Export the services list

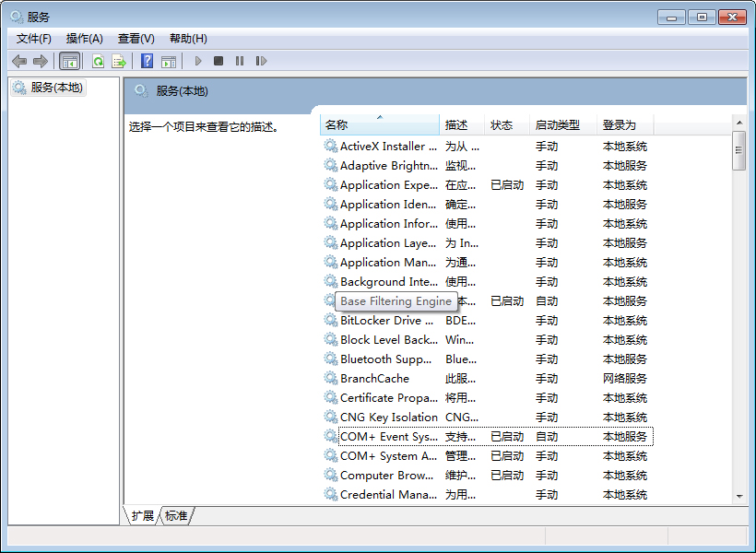(118, 61)
